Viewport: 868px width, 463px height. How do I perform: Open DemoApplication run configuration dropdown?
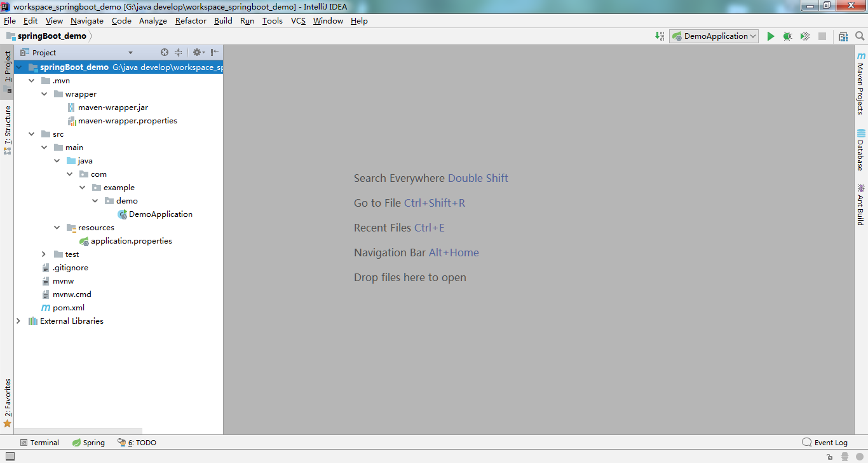pyautogui.click(x=714, y=36)
